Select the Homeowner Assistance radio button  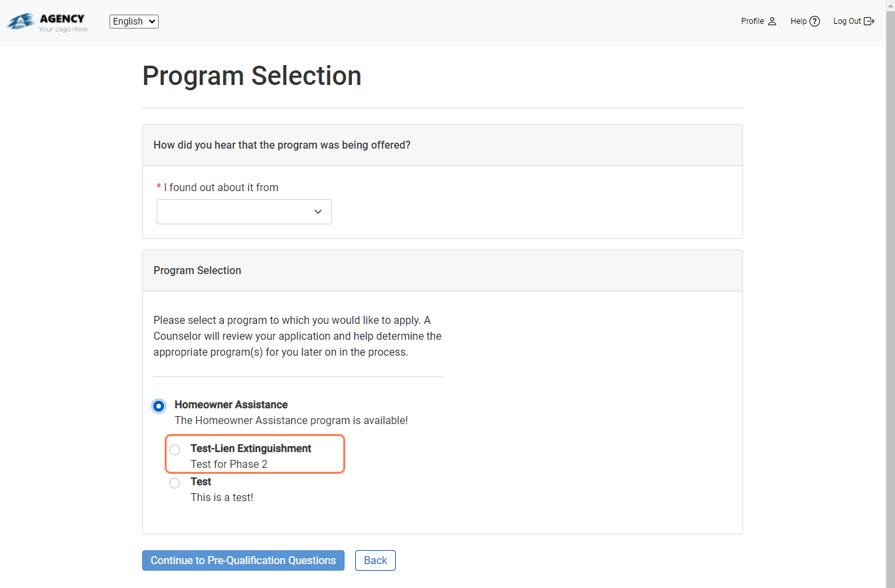pos(159,405)
